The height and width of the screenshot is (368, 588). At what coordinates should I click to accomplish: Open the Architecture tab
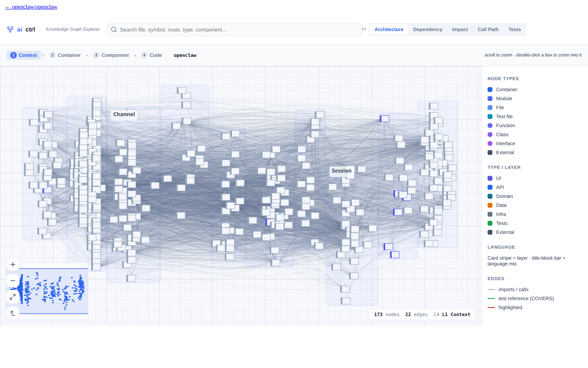pyautogui.click(x=389, y=29)
